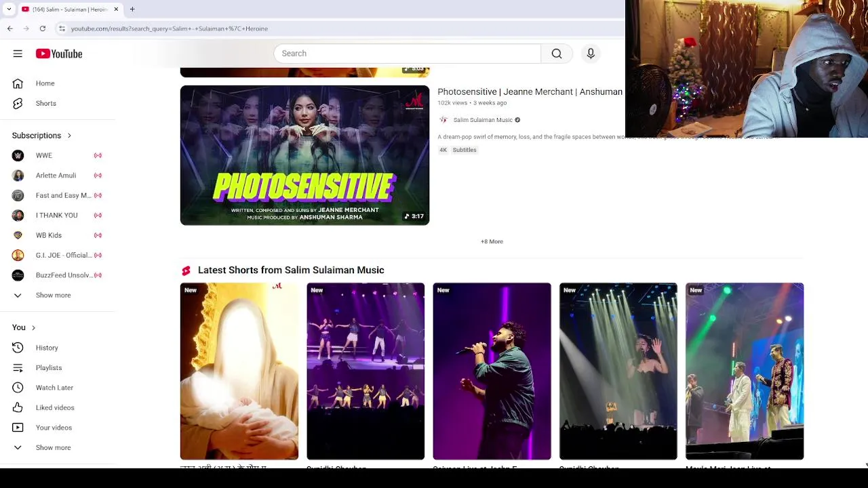
Task: Open the Photosensitive video title
Action: (x=530, y=91)
